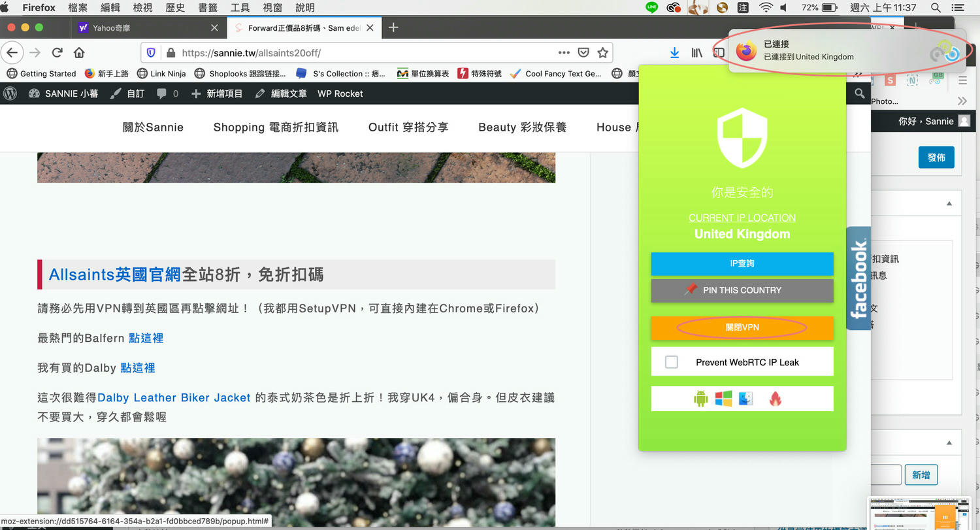This screenshot has width=980, height=530.
Task: Click the Windows icon in VPN popup
Action: (x=723, y=399)
